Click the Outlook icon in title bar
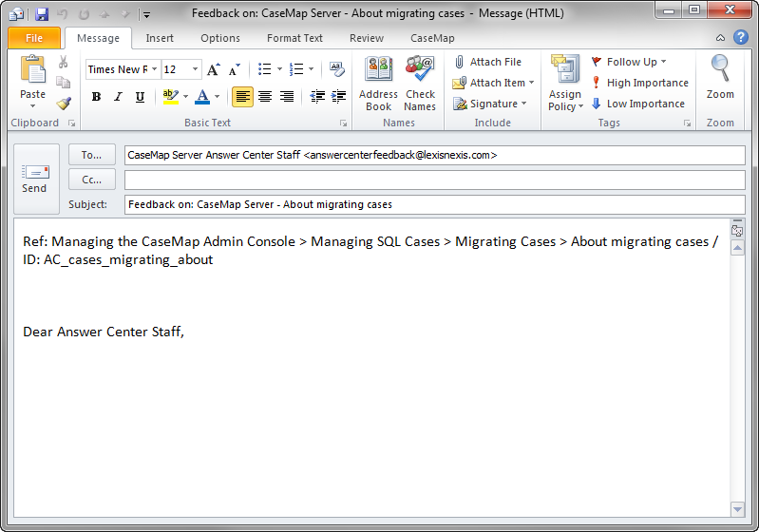 click(x=16, y=14)
